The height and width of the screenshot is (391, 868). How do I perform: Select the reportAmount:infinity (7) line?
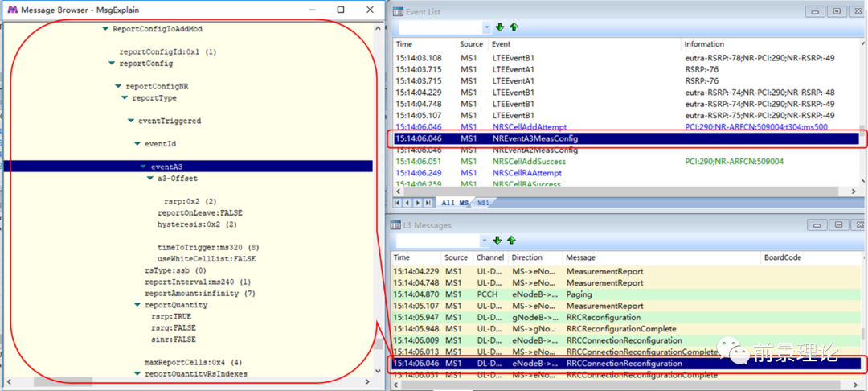click(200, 293)
